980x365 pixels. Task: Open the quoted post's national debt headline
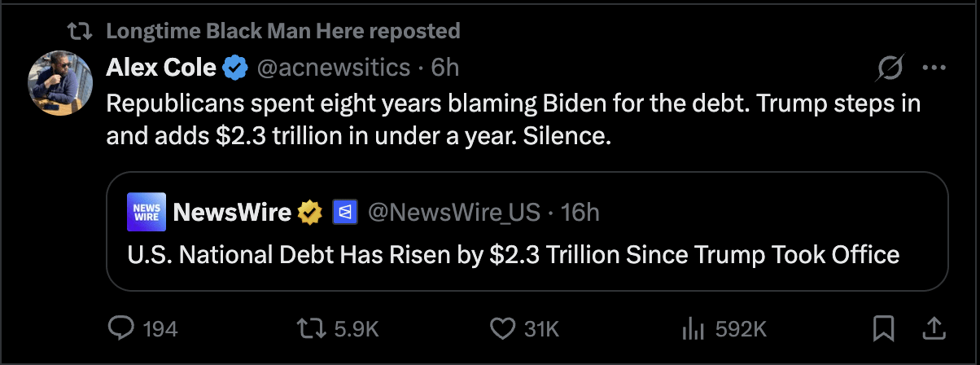coord(513,254)
